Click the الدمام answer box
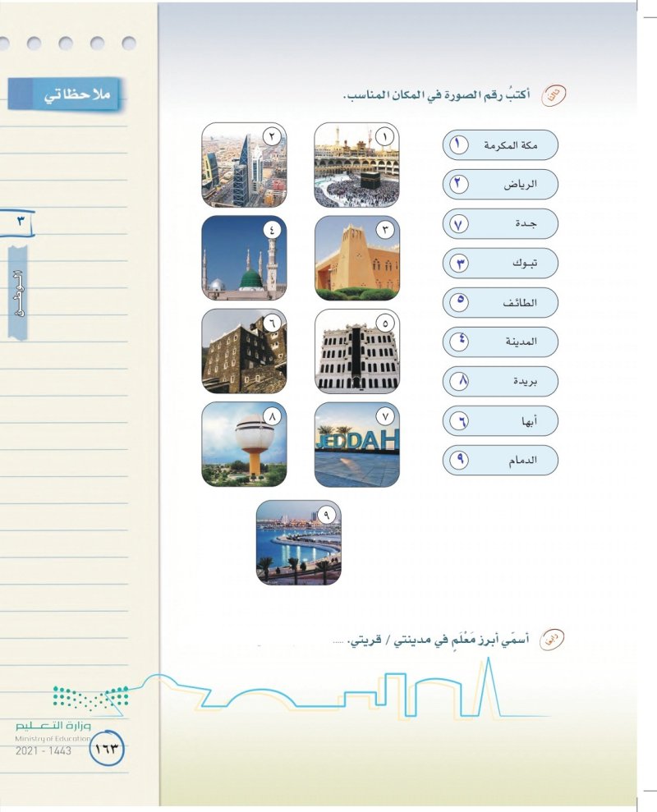The height and width of the screenshot is (812, 657). pyautogui.click(x=500, y=460)
